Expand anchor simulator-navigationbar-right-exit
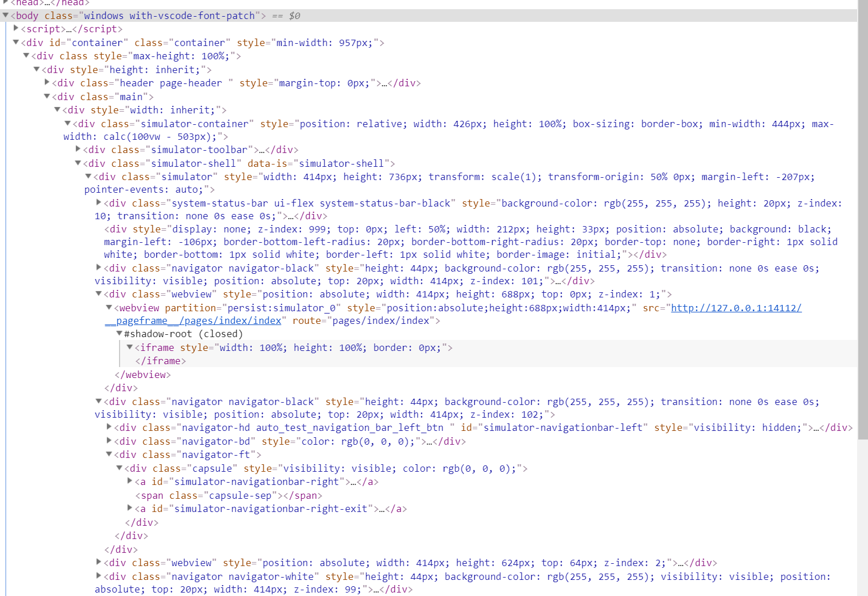 click(130, 508)
